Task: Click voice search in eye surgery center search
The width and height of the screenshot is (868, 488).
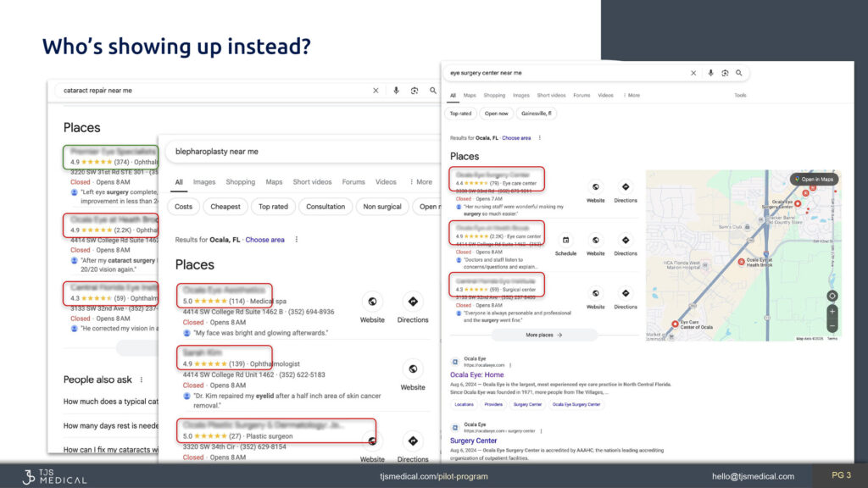Action: pyautogui.click(x=711, y=73)
